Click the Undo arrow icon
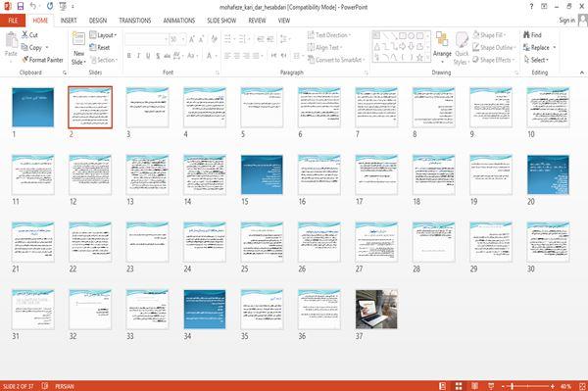This screenshot has width=588, height=391. 33,6
